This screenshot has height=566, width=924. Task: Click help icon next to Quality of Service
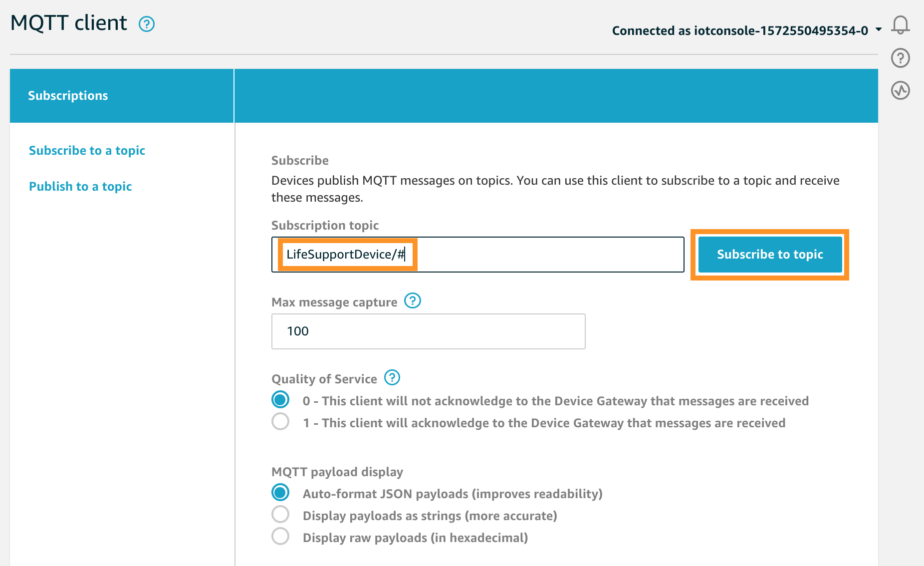(392, 378)
